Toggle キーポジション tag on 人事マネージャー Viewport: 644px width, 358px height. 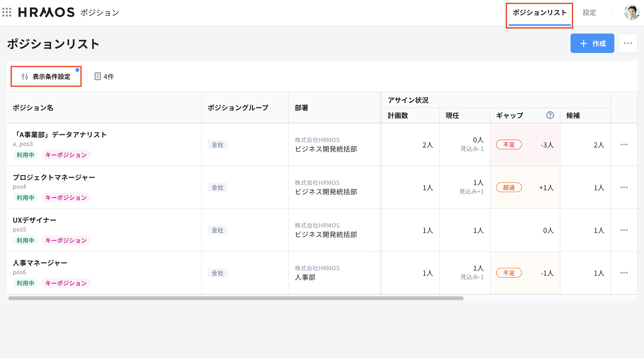point(66,283)
